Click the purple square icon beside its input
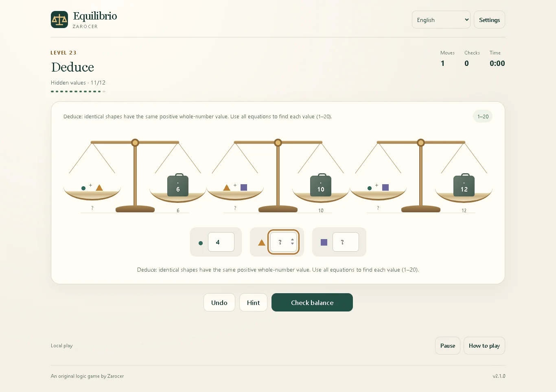 pyautogui.click(x=324, y=242)
